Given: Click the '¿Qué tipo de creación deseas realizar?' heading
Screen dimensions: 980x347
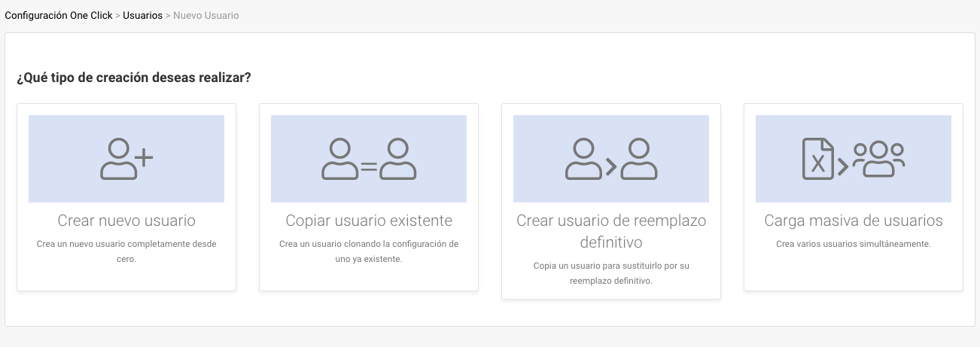Looking at the screenshot, I should [x=134, y=78].
